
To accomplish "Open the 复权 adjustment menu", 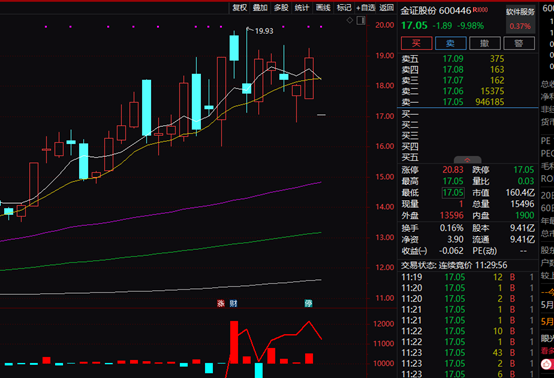I will click(x=240, y=7).
